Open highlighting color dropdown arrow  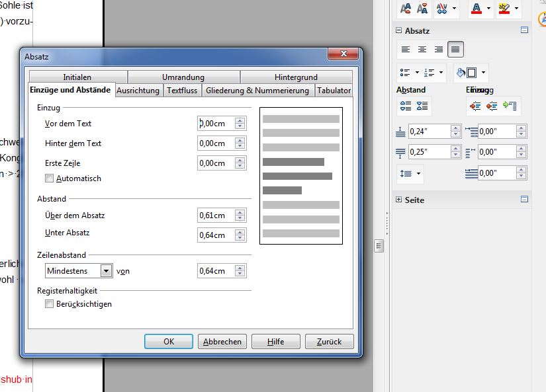click(x=516, y=8)
